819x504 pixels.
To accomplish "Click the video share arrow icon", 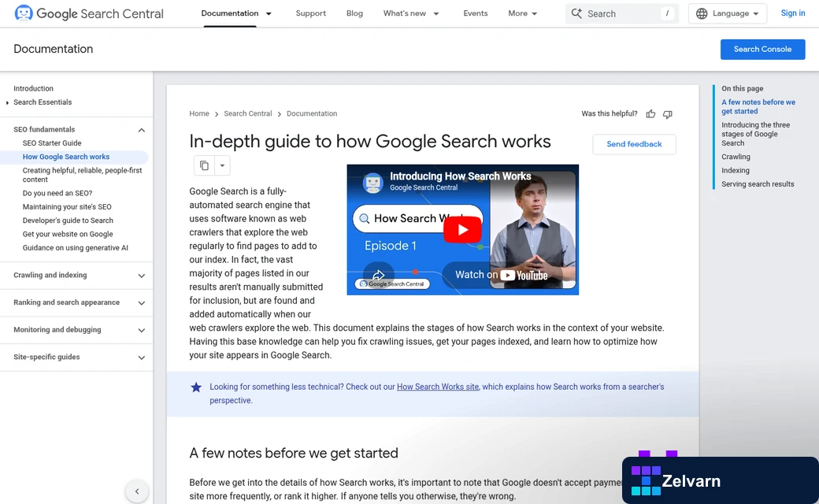I will (378, 275).
